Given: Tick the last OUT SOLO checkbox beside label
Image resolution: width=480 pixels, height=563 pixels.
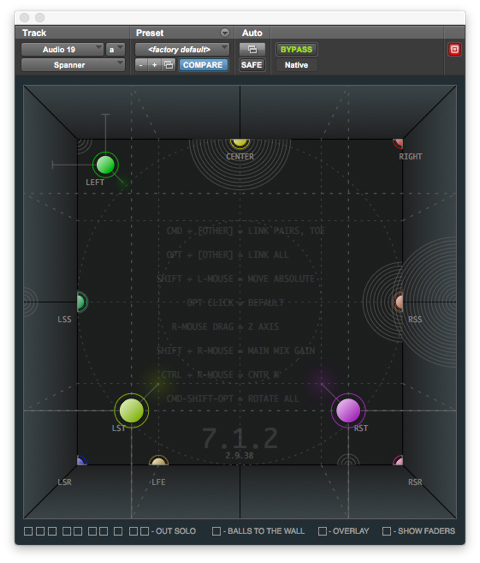Looking at the screenshot, I should pyautogui.click(x=144, y=531).
